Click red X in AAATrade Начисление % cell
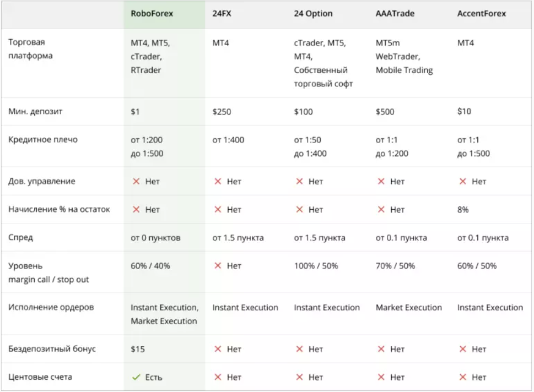Image resolution: width=534 pixels, height=392 pixels. coord(381,209)
